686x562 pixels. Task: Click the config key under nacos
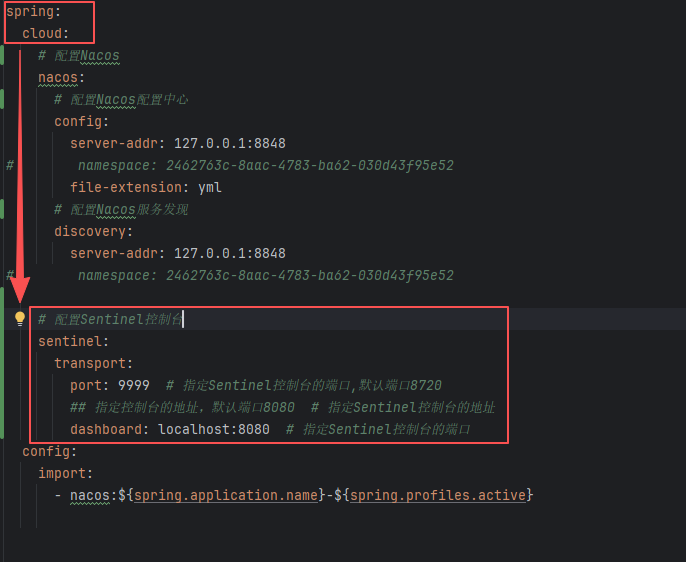coord(78,121)
